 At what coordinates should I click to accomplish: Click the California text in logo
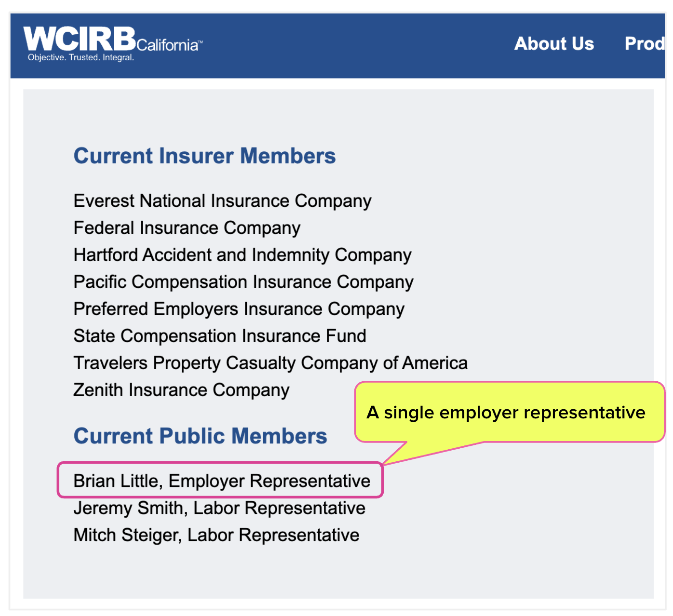[167, 45]
